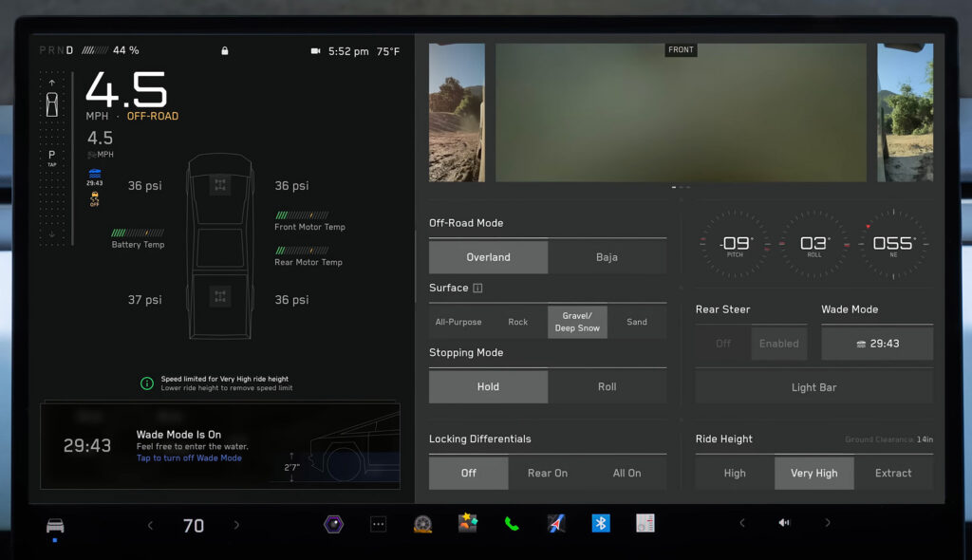
Task: Select Overland off-road mode
Action: (489, 256)
